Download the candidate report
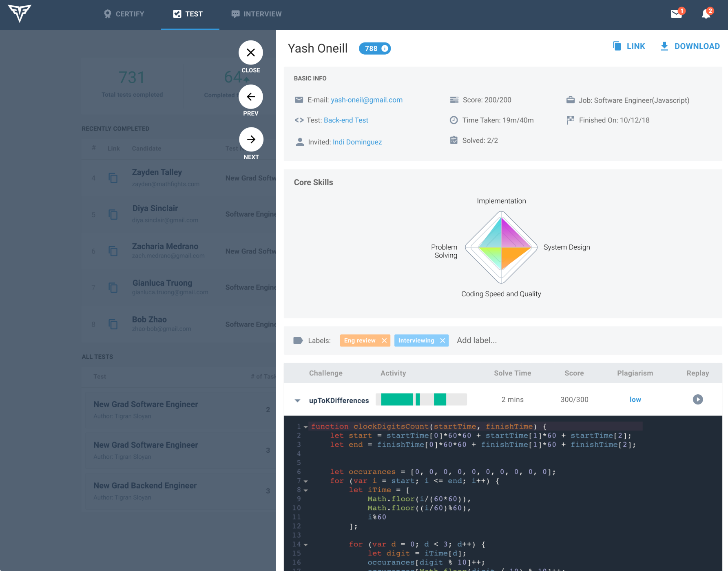Image resolution: width=728 pixels, height=571 pixels. point(690,46)
